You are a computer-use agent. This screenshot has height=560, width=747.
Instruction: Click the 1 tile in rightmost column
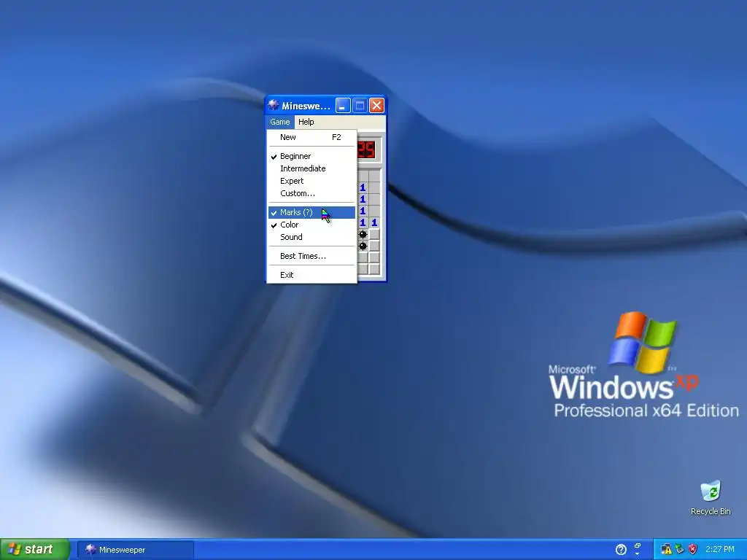(374, 222)
